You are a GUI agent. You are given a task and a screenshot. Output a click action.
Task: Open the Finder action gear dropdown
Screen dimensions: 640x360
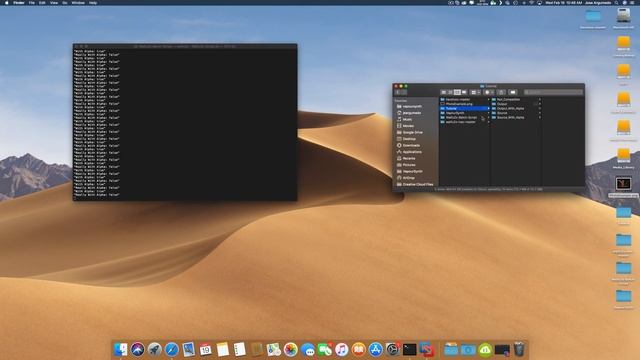pyautogui.click(x=489, y=92)
